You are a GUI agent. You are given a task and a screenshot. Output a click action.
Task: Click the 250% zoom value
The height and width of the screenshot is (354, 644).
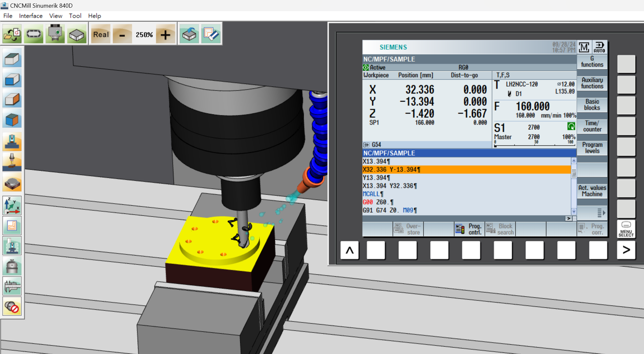pos(144,35)
